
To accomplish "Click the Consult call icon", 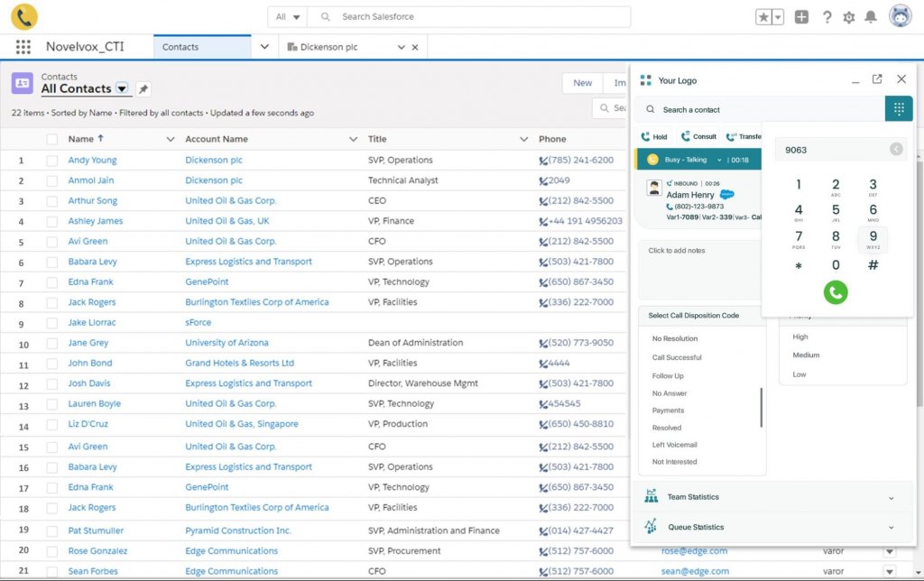I will point(698,137).
